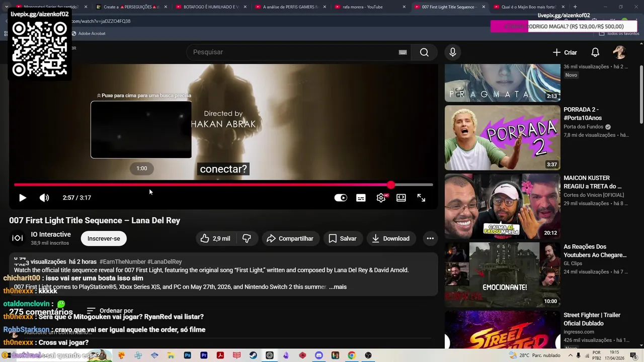Open Steam from the taskbar
Screen dimensions: 644x362
pos(253,355)
